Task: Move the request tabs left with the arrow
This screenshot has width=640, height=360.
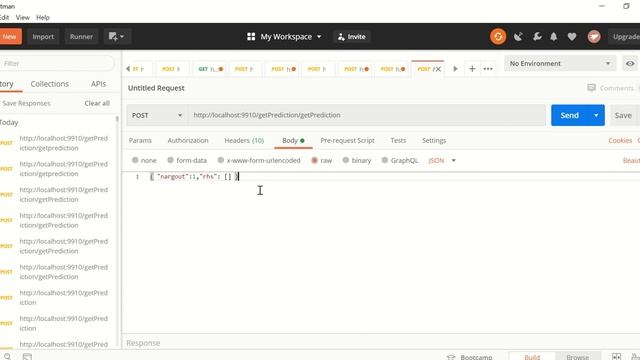Action: coord(128,69)
